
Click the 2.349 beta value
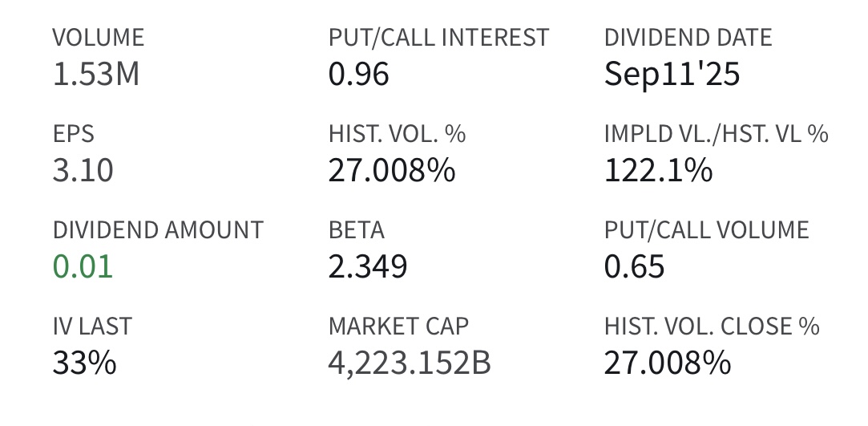pyautogui.click(x=368, y=266)
